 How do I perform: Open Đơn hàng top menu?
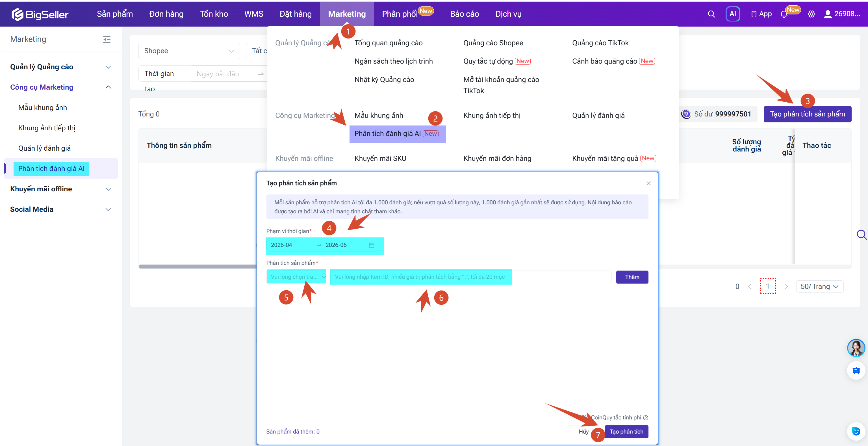(x=166, y=14)
